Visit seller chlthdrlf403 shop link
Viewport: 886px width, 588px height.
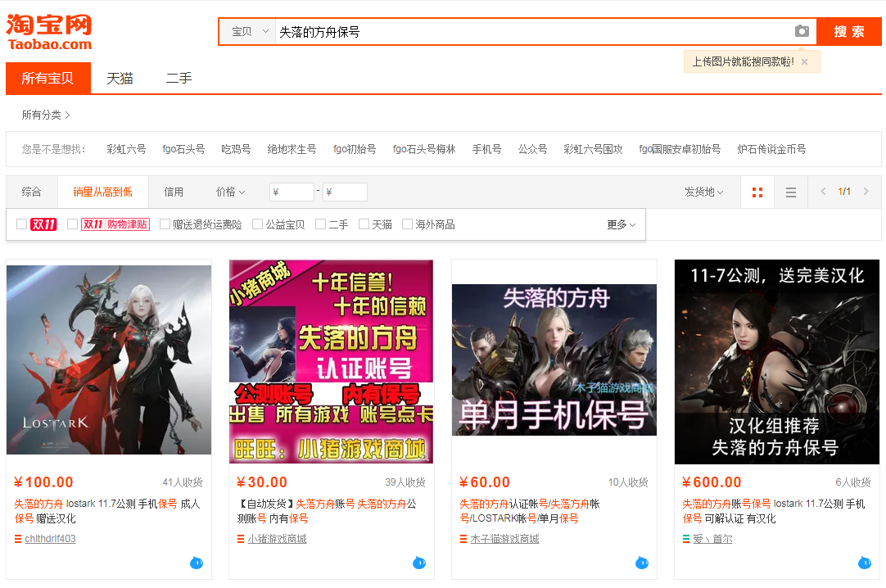[50, 539]
